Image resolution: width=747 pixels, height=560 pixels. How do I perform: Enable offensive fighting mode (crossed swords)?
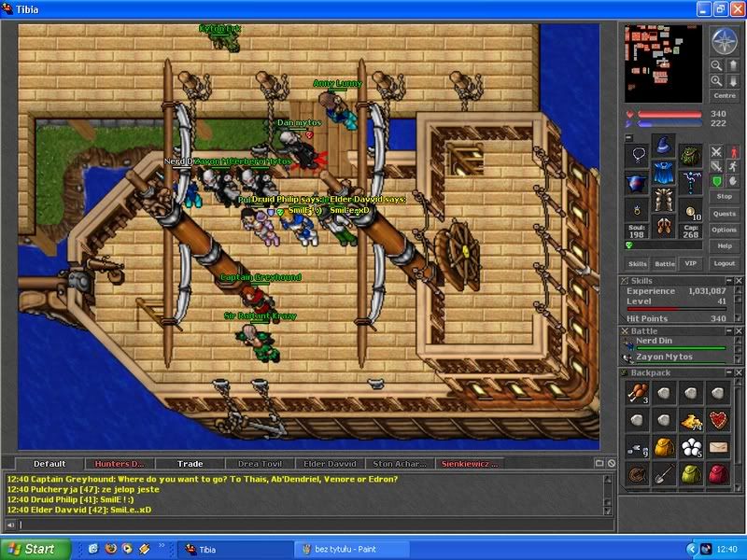tap(716, 152)
